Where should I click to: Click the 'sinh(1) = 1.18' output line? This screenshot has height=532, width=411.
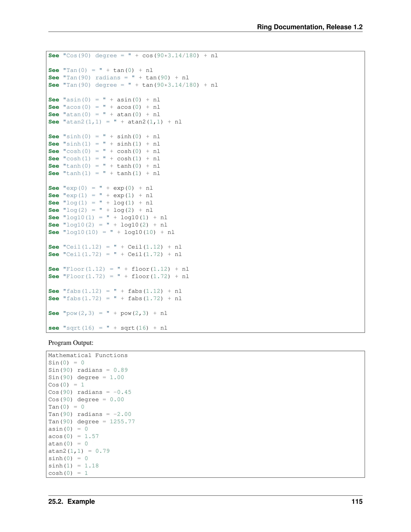pos(73,466)
